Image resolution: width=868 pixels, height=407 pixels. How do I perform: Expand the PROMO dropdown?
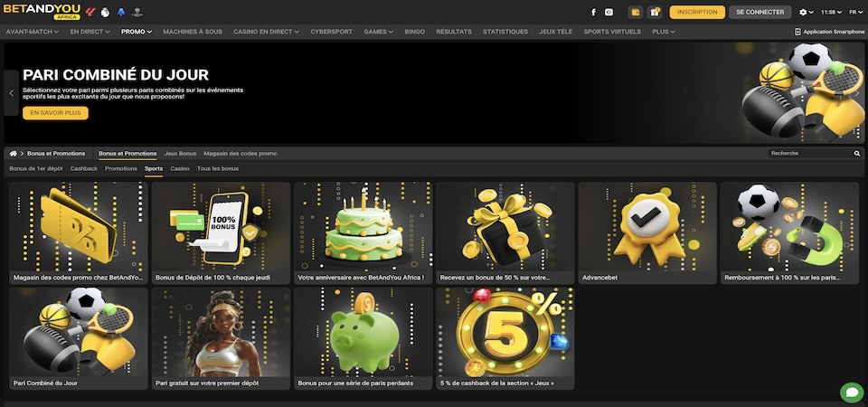point(137,32)
